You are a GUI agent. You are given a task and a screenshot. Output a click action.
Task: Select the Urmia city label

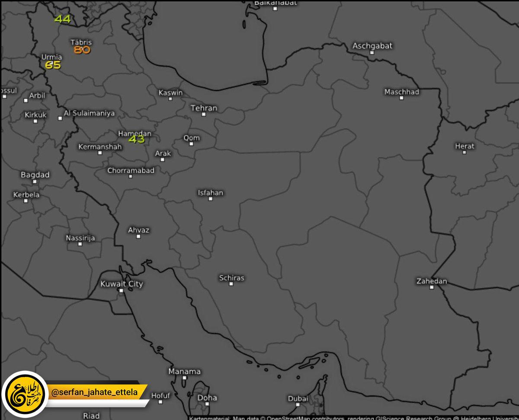pos(51,57)
